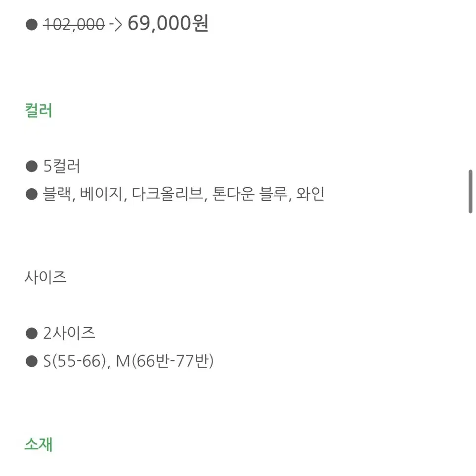Click the vertical scrollbar thumb
Viewport: 476px width, 476px height.
[470, 192]
